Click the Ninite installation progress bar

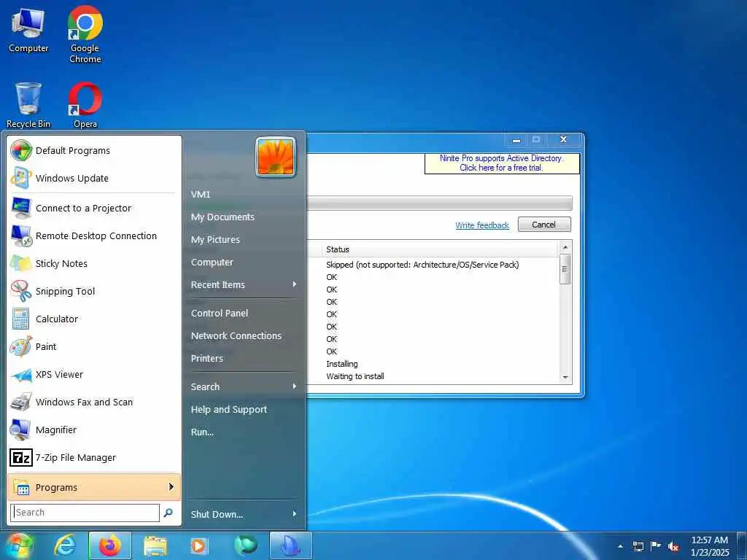pyautogui.click(x=439, y=203)
